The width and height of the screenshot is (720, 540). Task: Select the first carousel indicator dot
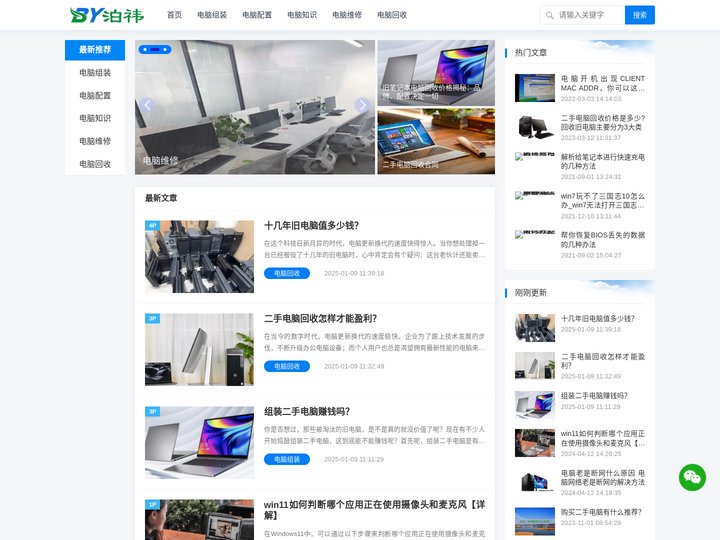click(145, 49)
